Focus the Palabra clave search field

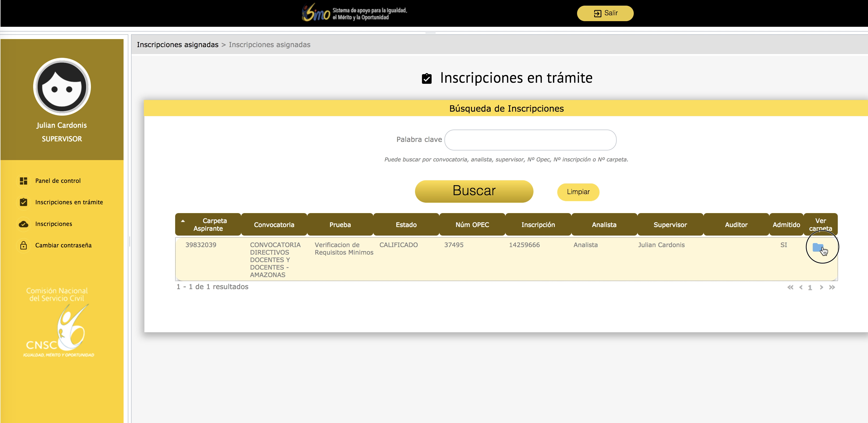tap(530, 140)
